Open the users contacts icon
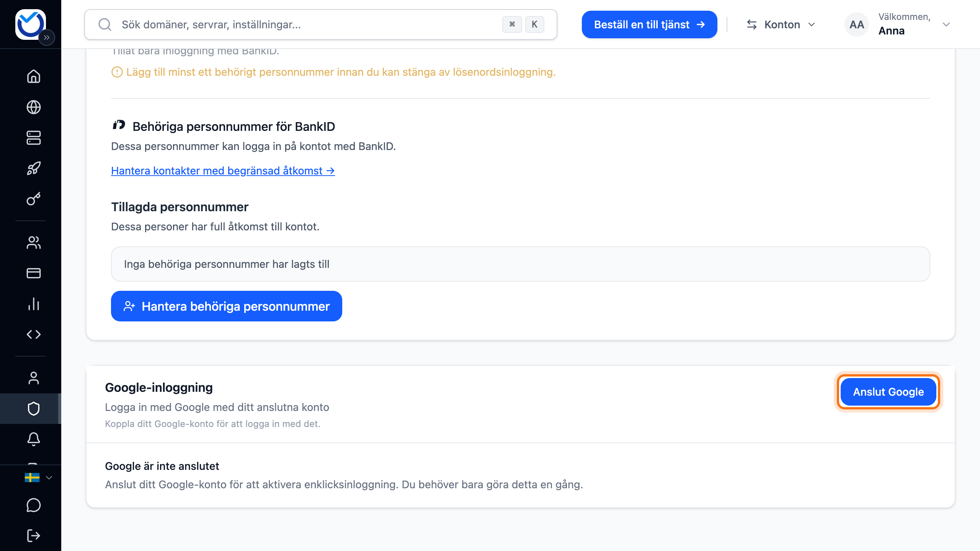This screenshot has width=980, height=551. coord(34,243)
